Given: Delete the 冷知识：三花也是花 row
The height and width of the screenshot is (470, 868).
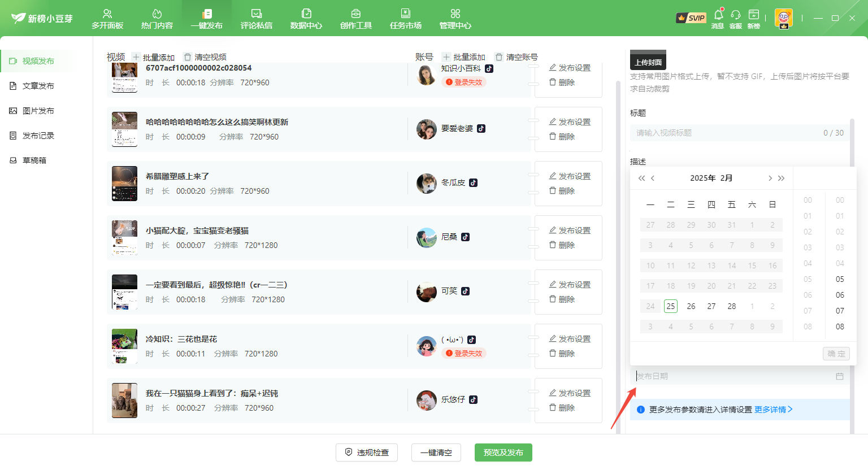Looking at the screenshot, I should 562,354.
